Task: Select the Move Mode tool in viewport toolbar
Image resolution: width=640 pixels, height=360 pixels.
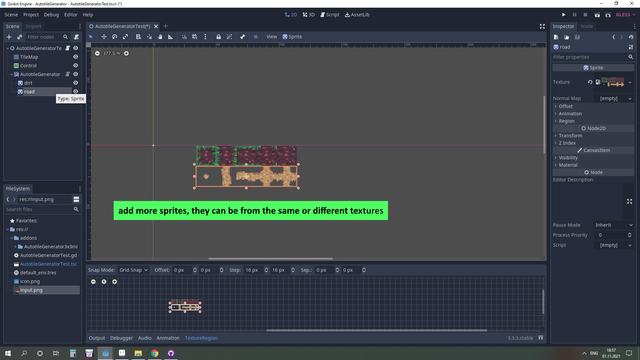Action: [x=104, y=37]
